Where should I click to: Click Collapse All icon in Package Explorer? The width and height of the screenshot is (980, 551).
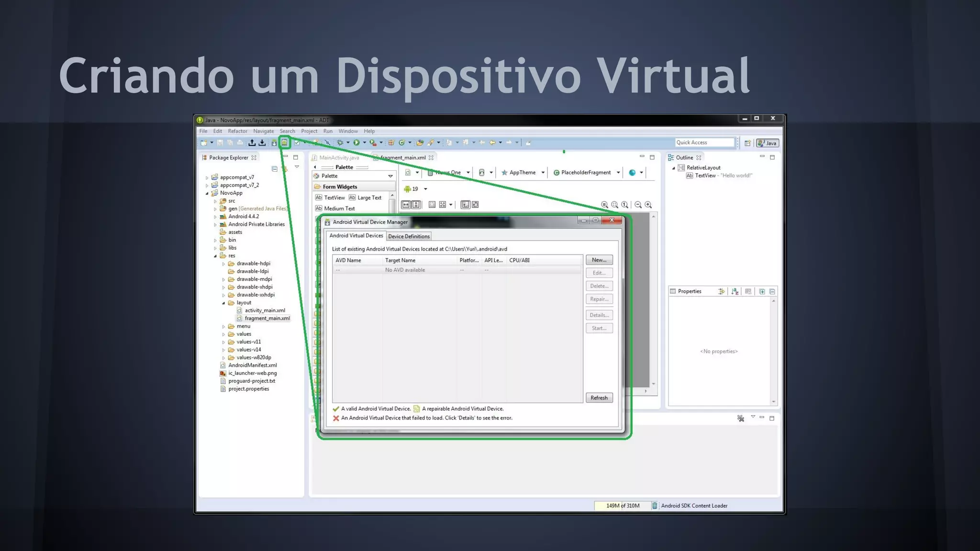(x=274, y=169)
